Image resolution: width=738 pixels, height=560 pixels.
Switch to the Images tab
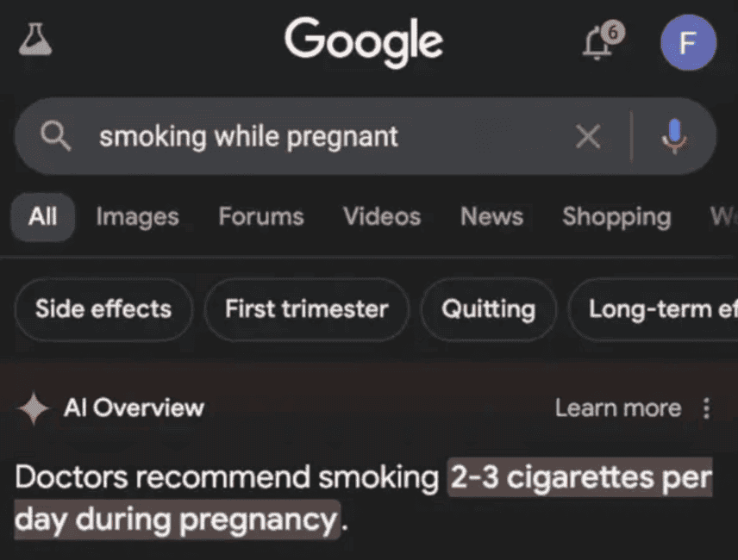tap(137, 217)
